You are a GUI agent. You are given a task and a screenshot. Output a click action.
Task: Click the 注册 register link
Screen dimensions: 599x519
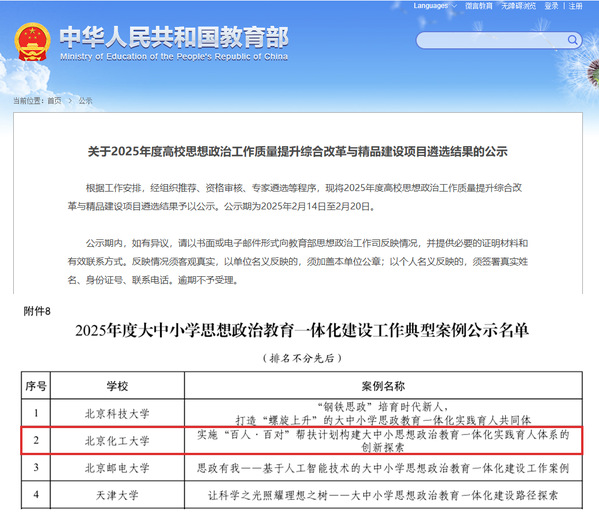pyautogui.click(x=575, y=6)
